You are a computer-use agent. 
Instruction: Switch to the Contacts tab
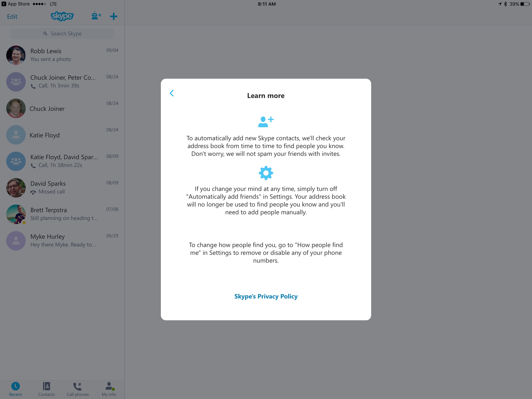[x=46, y=389]
